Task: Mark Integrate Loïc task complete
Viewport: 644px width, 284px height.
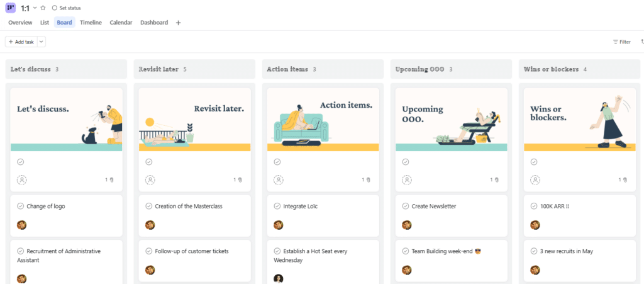Action: (277, 206)
